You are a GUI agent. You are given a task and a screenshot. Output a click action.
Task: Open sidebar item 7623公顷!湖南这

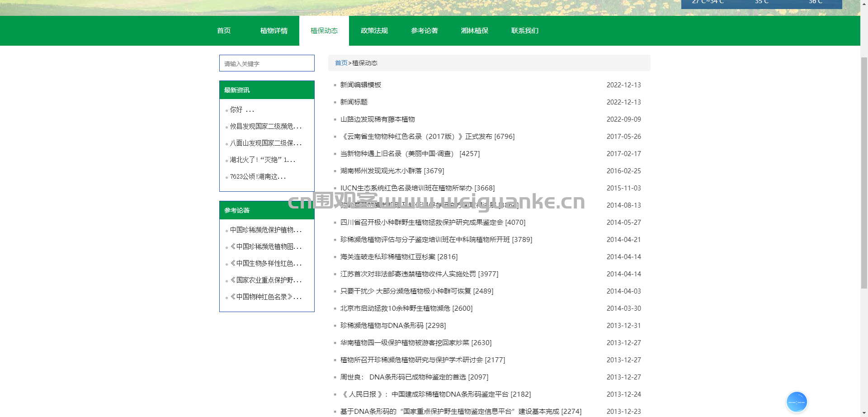coord(258,177)
